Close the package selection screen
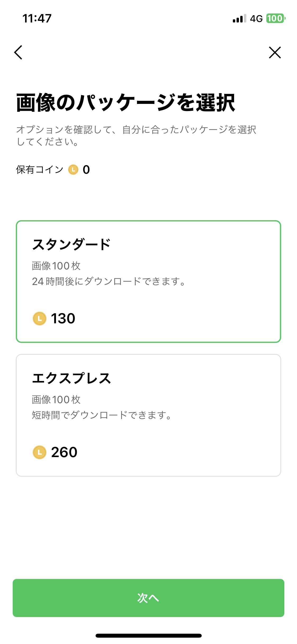 point(275,52)
